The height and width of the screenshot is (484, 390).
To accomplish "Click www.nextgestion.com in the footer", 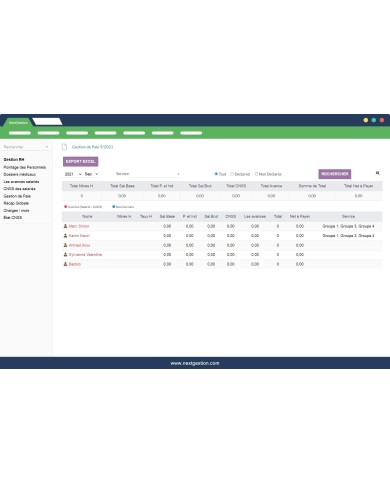I will [195, 363].
